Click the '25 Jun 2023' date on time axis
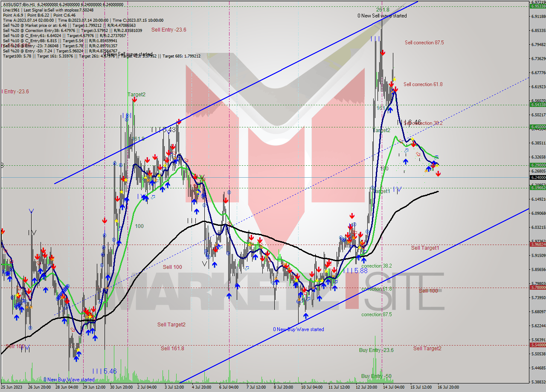Image resolution: width=546 pixels, height=392 pixels. [11, 387]
